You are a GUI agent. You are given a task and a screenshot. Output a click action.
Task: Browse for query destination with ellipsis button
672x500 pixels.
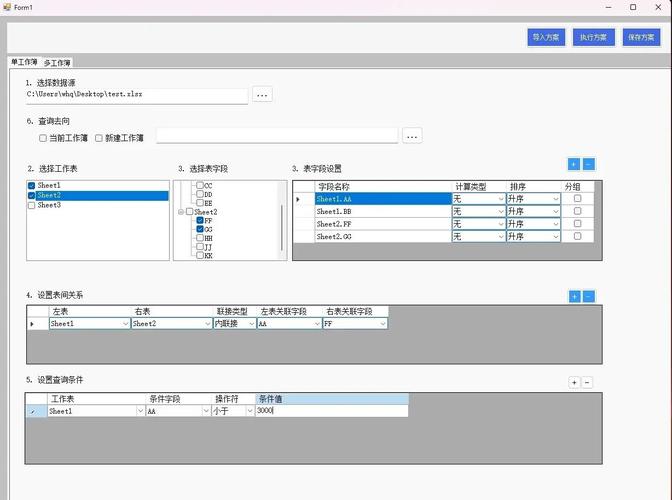click(x=412, y=136)
